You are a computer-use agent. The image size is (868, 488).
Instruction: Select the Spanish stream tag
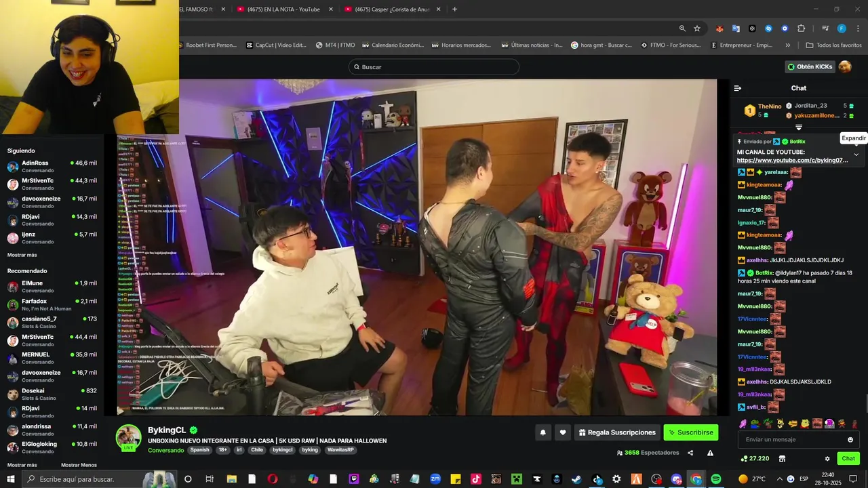click(x=199, y=450)
